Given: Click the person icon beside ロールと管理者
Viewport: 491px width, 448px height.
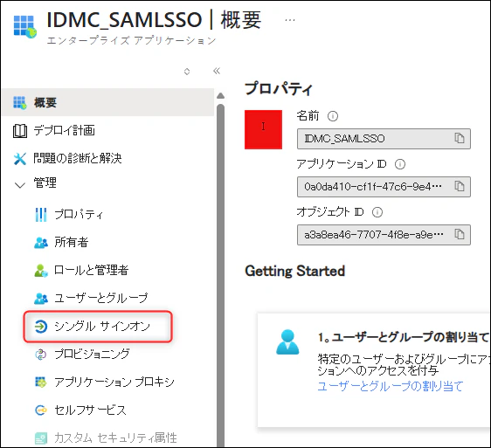Looking at the screenshot, I should pos(41,271).
